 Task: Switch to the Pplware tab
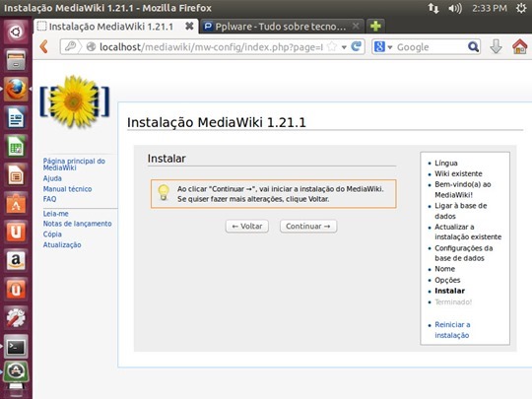point(283,27)
